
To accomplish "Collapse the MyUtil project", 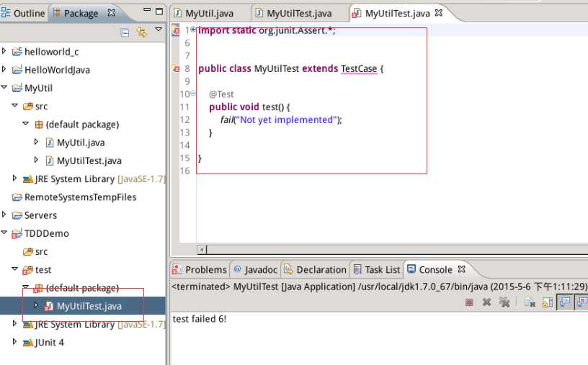I will tap(4, 87).
